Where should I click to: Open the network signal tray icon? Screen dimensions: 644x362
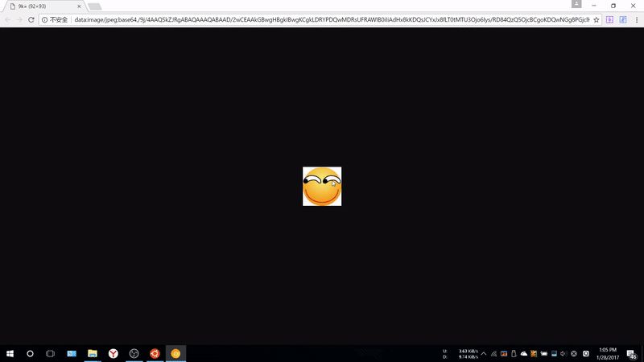(x=493, y=354)
